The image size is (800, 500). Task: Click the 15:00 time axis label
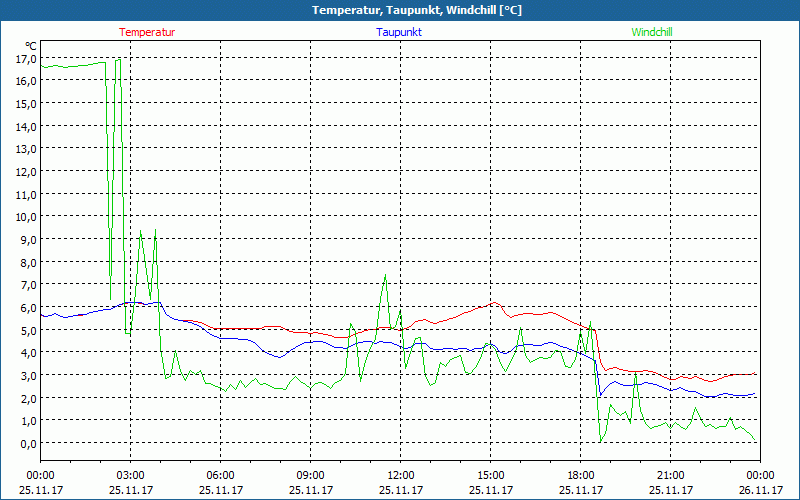491,476
